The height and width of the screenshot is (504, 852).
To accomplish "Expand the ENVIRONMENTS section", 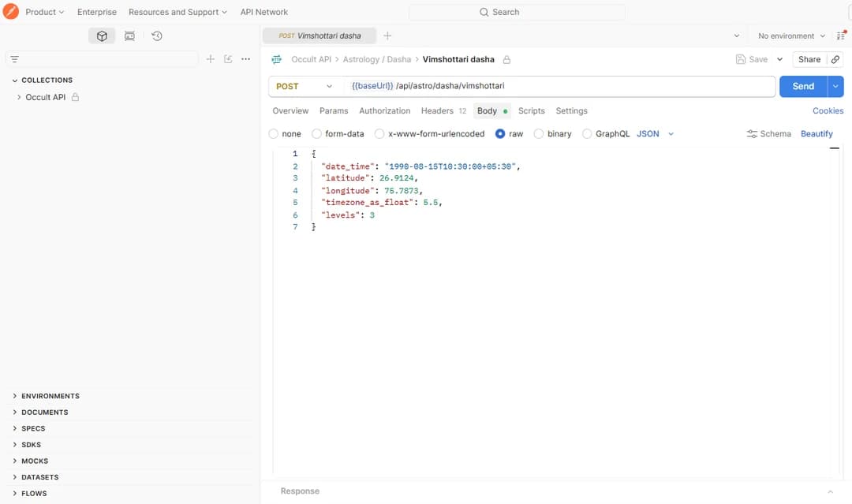I will [x=15, y=396].
